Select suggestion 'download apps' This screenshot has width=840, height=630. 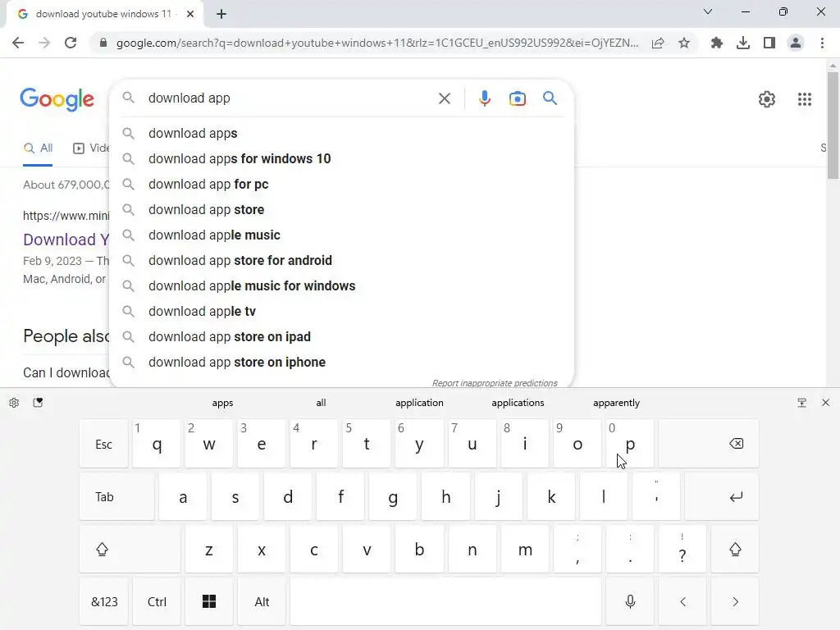341,134
